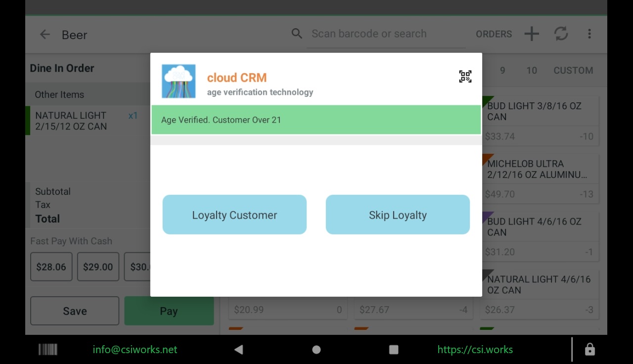This screenshot has height=364, width=633.
Task: Select NATURAL LIGHT 2/15/12 OZ CAN order line
Action: point(88,121)
